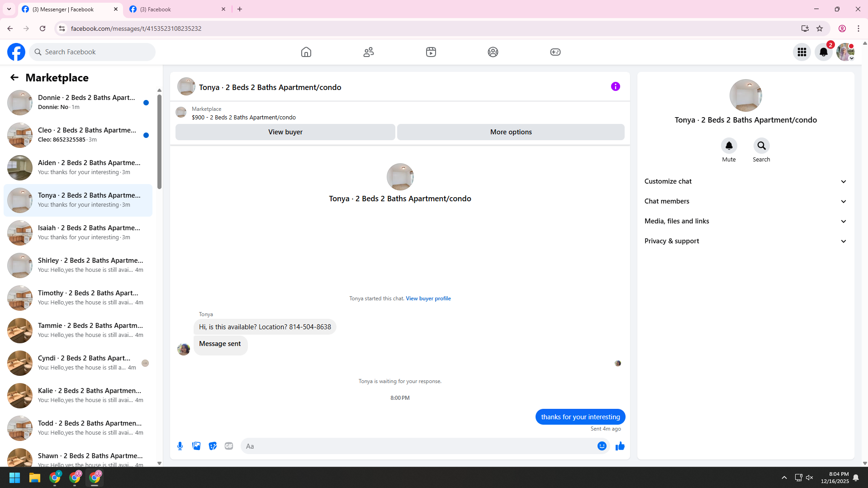The width and height of the screenshot is (868, 488).
Task: Open the Groups icon in top navigation
Action: tap(493, 52)
